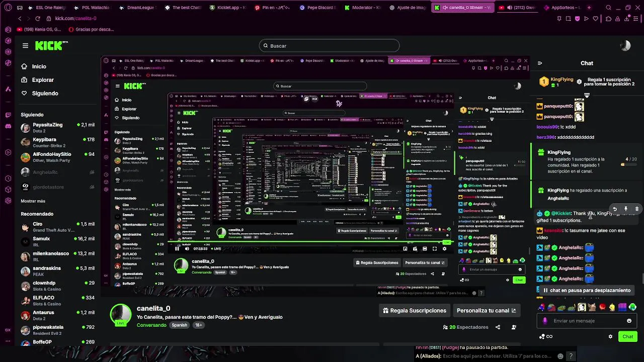Open Antaurus Dota 2 channel
The width and height of the screenshot is (644, 362).
click(57, 315)
